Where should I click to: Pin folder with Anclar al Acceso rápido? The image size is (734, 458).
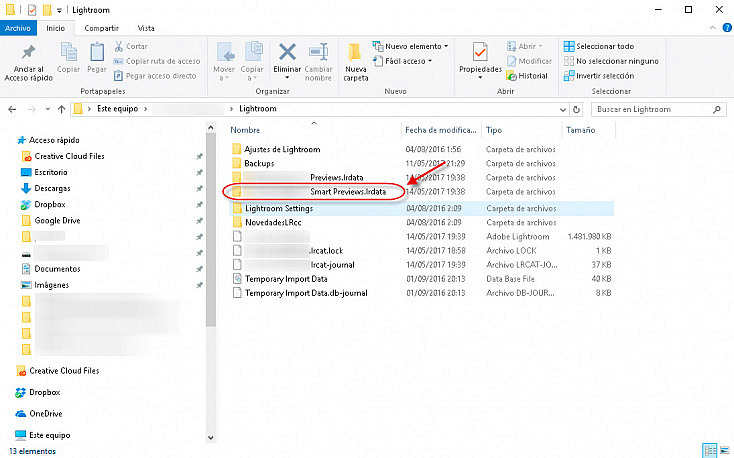29,63
